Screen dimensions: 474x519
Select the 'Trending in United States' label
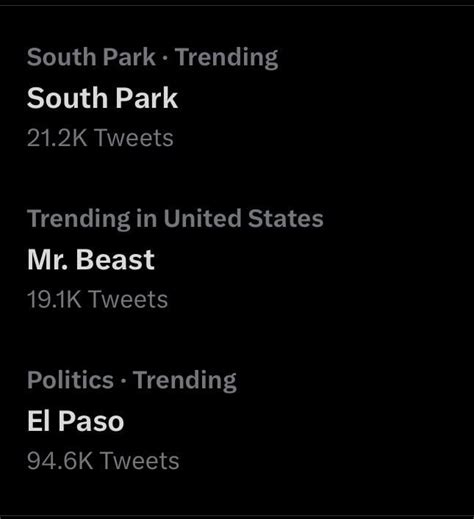[x=175, y=219]
